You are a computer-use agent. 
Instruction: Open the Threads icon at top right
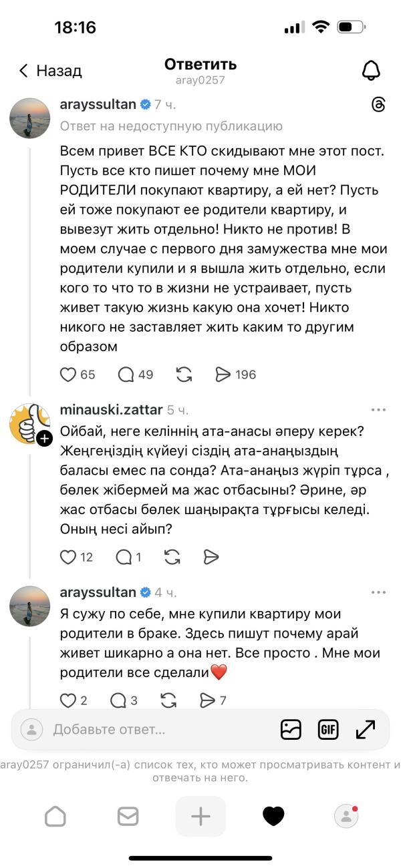click(380, 105)
